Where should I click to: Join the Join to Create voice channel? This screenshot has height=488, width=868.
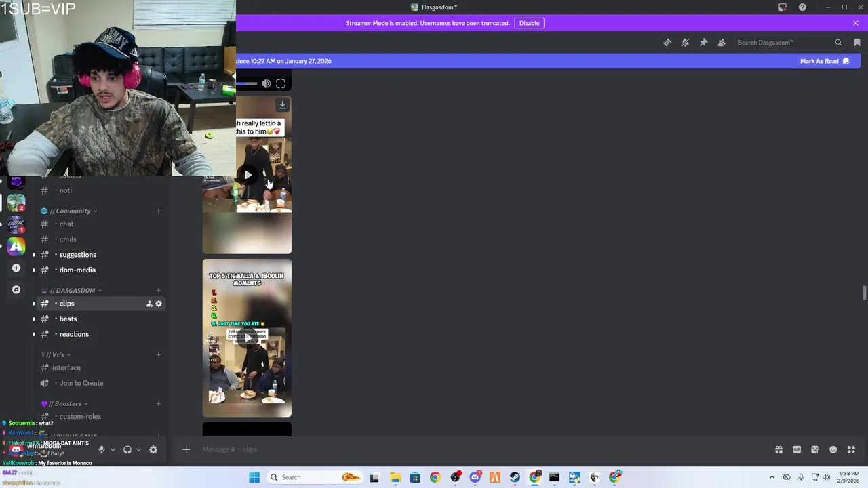102,383
